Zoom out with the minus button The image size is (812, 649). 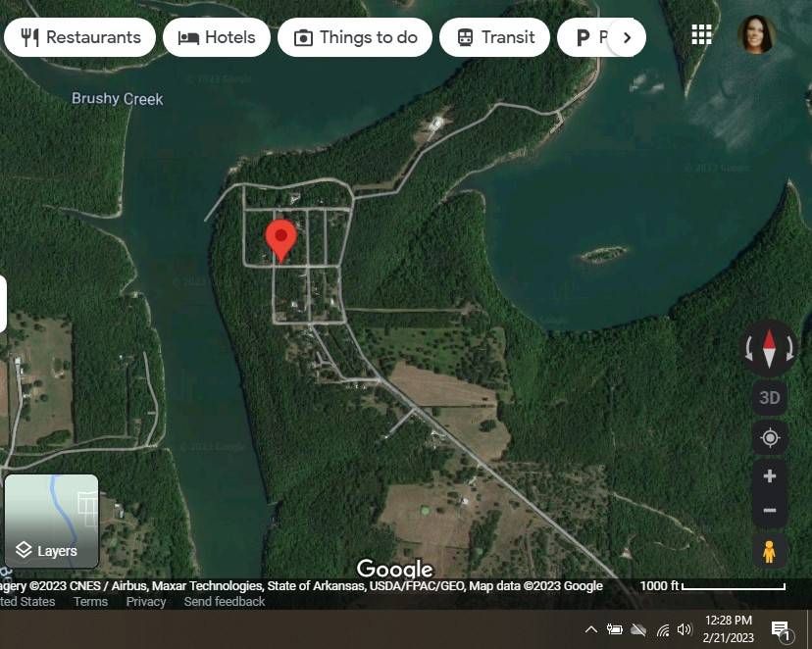770,511
